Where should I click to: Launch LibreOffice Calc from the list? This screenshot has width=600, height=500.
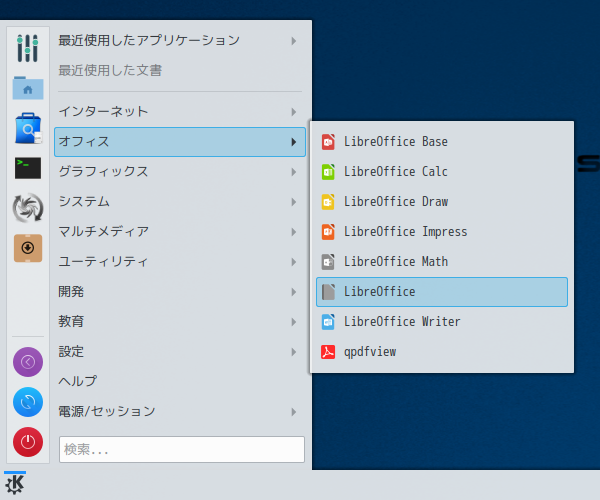point(442,171)
